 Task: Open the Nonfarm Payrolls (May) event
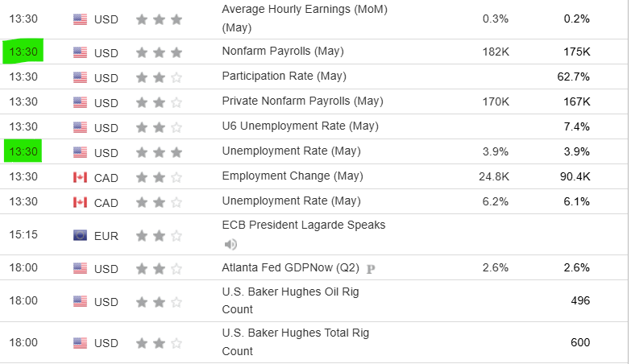click(x=283, y=51)
